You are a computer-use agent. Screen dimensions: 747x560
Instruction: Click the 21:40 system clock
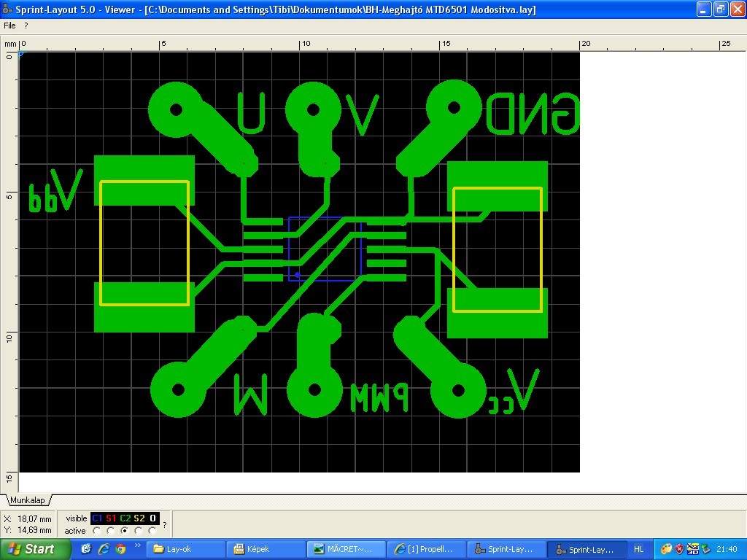point(727,549)
